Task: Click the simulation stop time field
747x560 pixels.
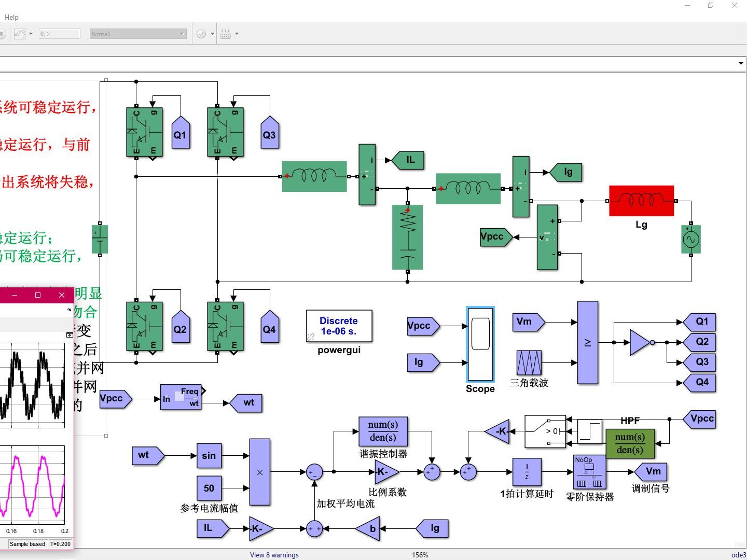Action: pos(59,34)
